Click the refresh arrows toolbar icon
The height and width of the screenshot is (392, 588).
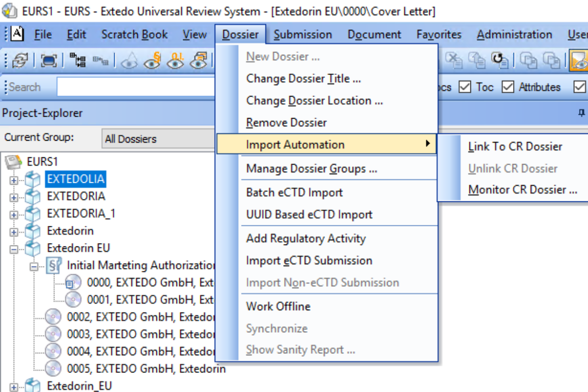(20, 60)
